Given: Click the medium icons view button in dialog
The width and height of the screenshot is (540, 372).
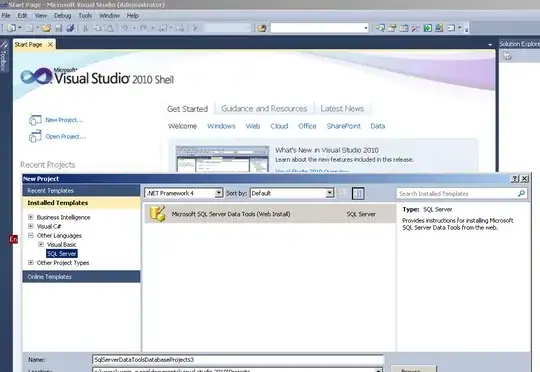Looking at the screenshot, I should [358, 194].
